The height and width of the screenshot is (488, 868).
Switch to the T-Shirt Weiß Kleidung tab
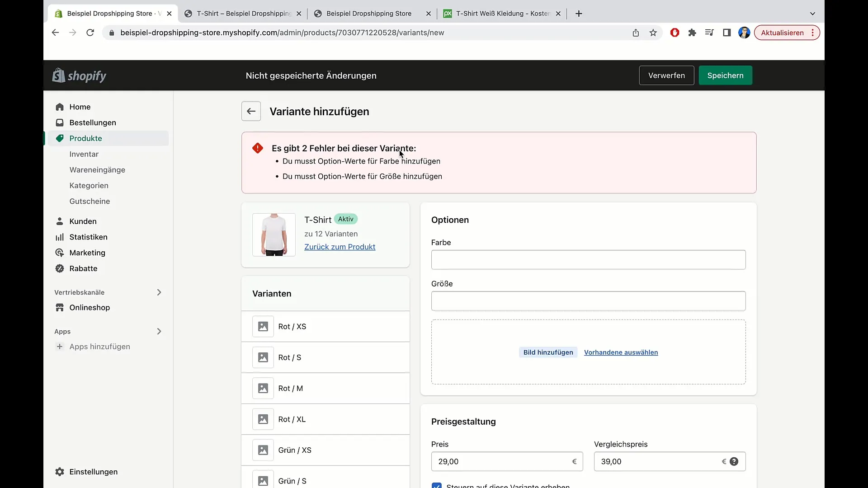[x=502, y=14]
